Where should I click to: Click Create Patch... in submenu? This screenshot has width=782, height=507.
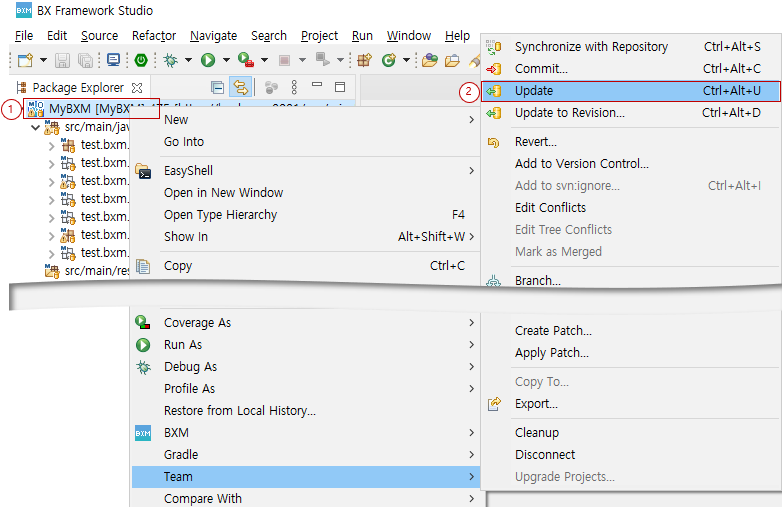[553, 331]
